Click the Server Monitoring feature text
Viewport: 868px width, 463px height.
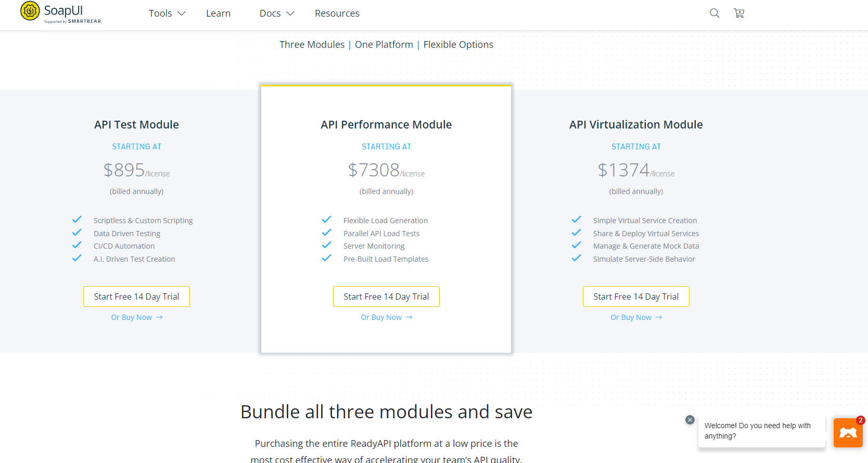[x=374, y=246]
